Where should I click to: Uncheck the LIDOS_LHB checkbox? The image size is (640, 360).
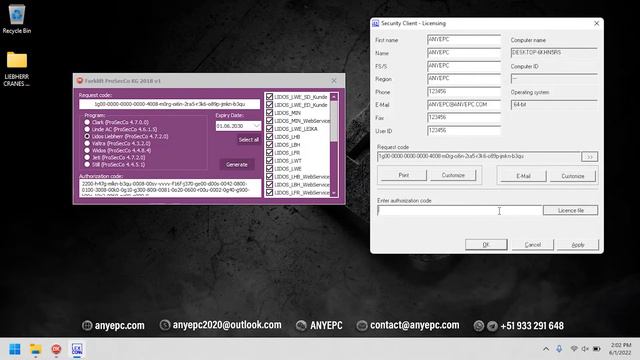(269, 137)
